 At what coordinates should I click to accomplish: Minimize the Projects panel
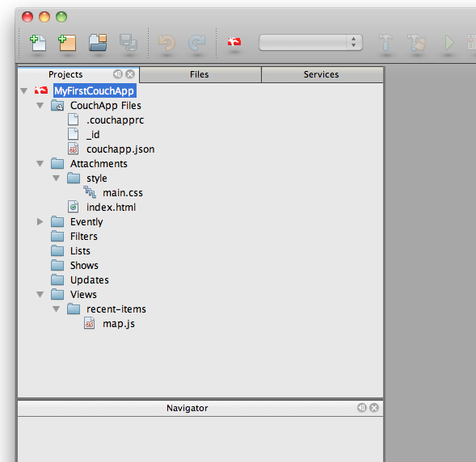point(117,74)
